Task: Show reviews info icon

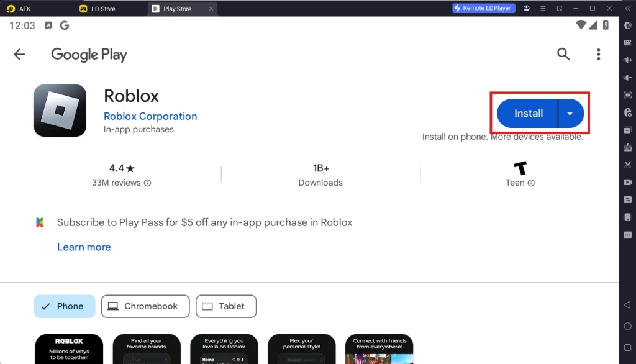Action: tap(148, 183)
